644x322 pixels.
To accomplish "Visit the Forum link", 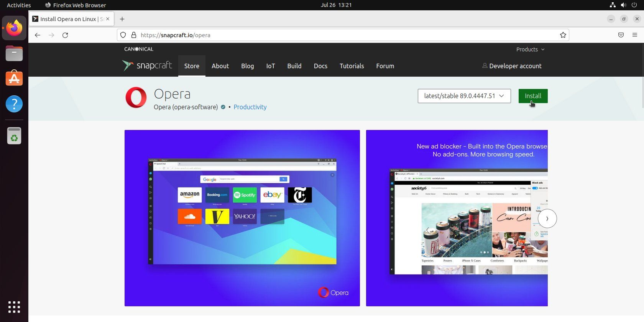I will pos(385,66).
